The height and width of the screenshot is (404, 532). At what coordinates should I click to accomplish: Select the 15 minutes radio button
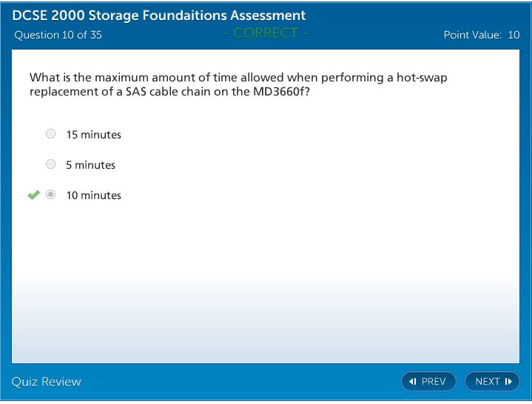50,134
